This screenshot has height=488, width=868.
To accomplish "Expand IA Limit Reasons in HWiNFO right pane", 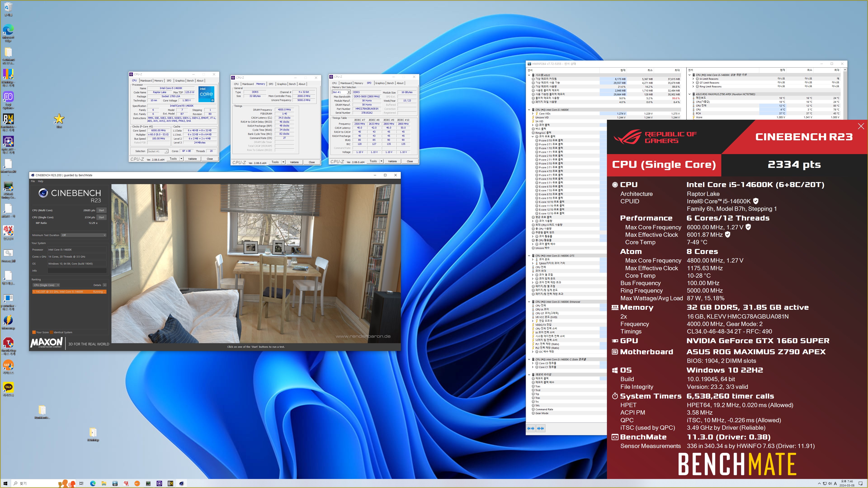I will tap(693, 79).
